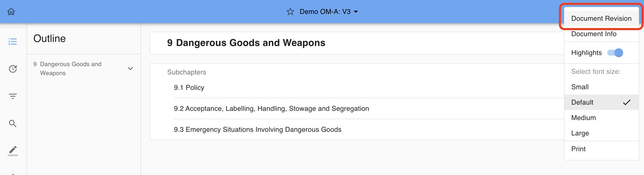Set font size to Medium
Screen dimensions: 644x175
[583, 118]
